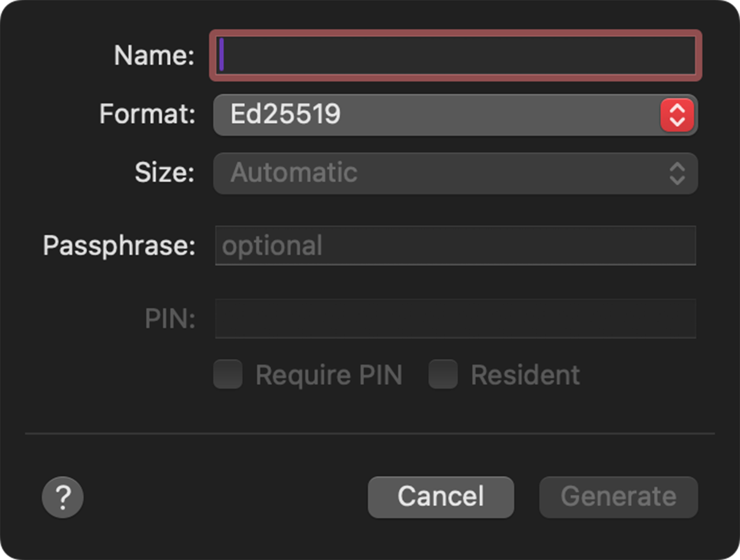This screenshot has height=560, width=740.
Task: Click the red stepper arrows on Format selector
Action: pyautogui.click(x=677, y=115)
